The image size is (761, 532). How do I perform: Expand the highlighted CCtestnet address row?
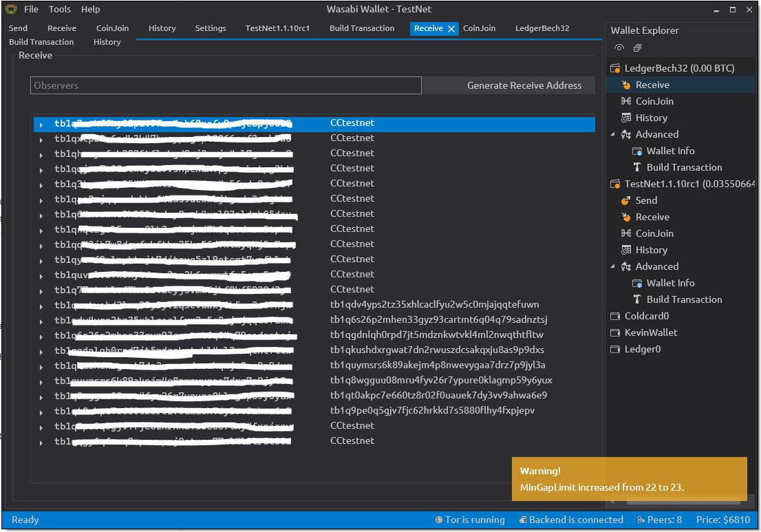41,125
